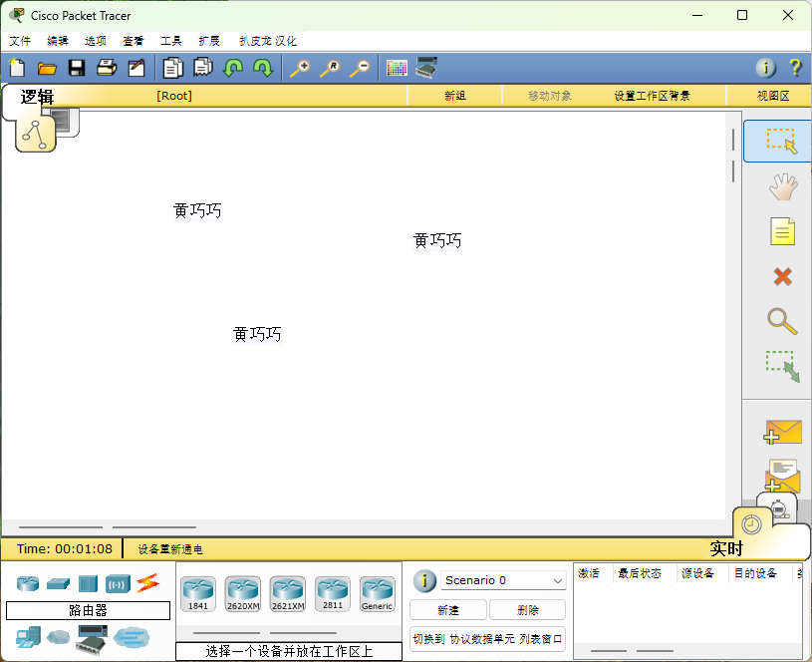Image resolution: width=812 pixels, height=662 pixels.
Task: Copy using the toolbar copy icon
Action: point(173,68)
